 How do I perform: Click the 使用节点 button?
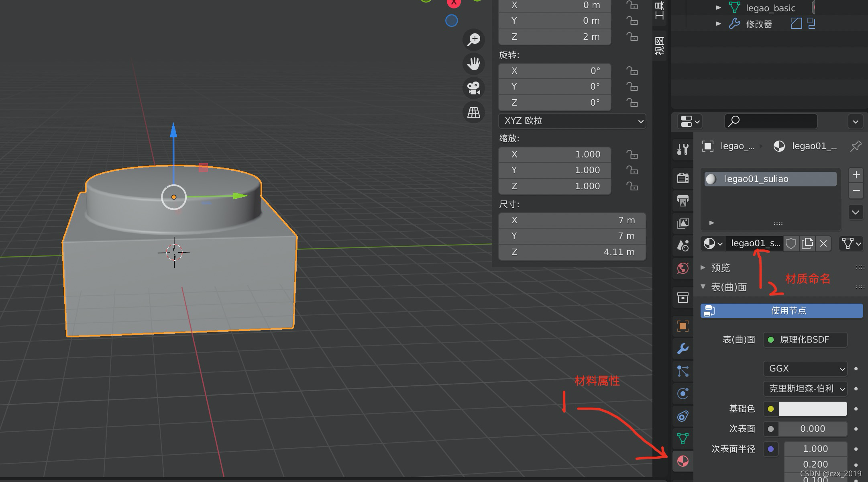[781, 310]
